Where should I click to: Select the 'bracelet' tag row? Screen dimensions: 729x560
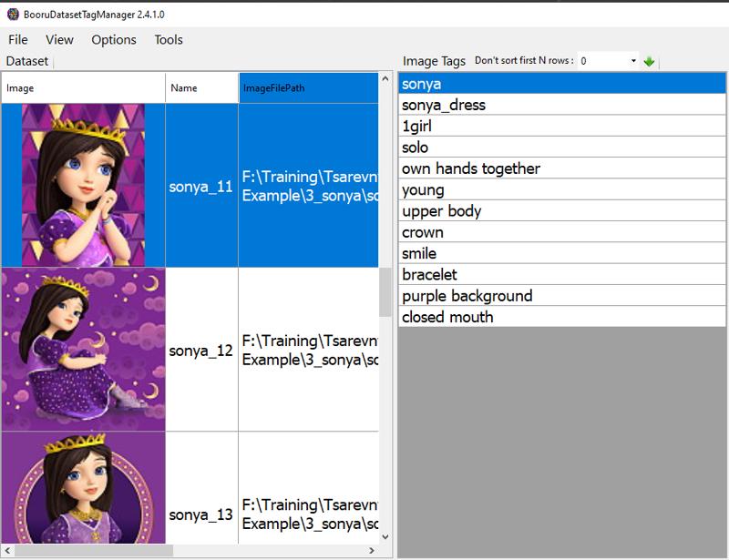(561, 274)
